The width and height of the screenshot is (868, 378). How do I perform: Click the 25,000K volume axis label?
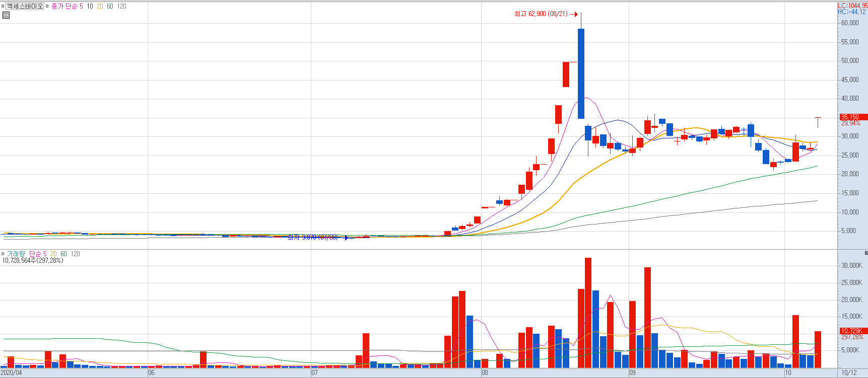click(x=852, y=282)
